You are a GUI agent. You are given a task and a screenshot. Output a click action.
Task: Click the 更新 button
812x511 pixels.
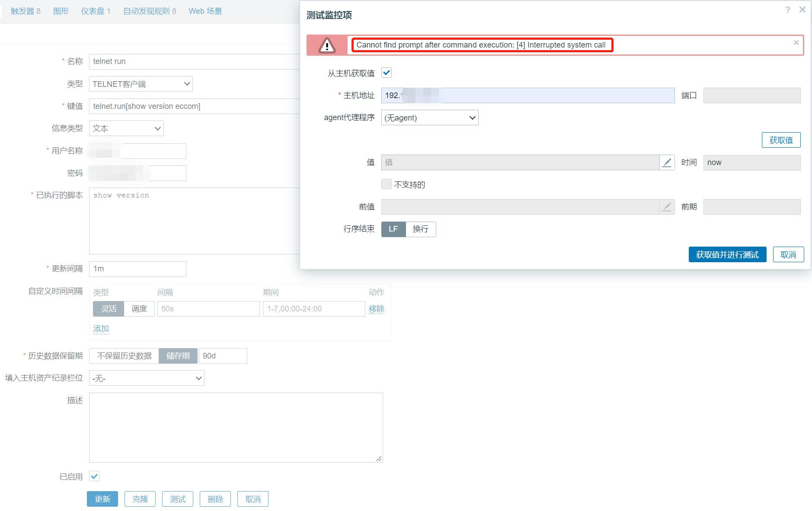[x=102, y=499]
